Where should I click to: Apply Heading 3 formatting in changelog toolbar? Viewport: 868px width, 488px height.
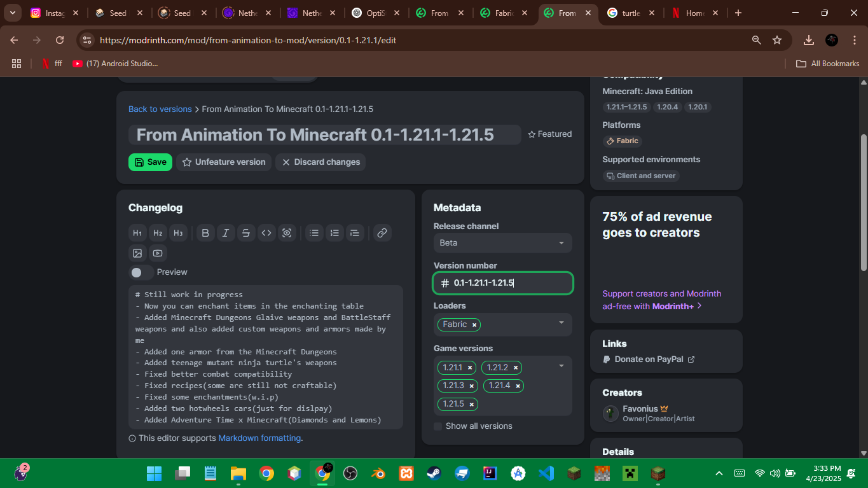coord(178,233)
